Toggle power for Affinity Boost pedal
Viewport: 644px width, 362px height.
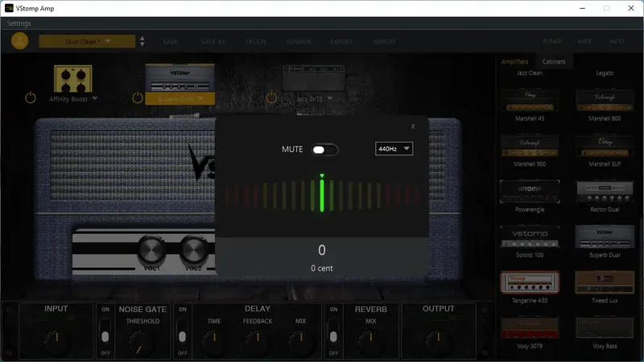[x=31, y=98]
